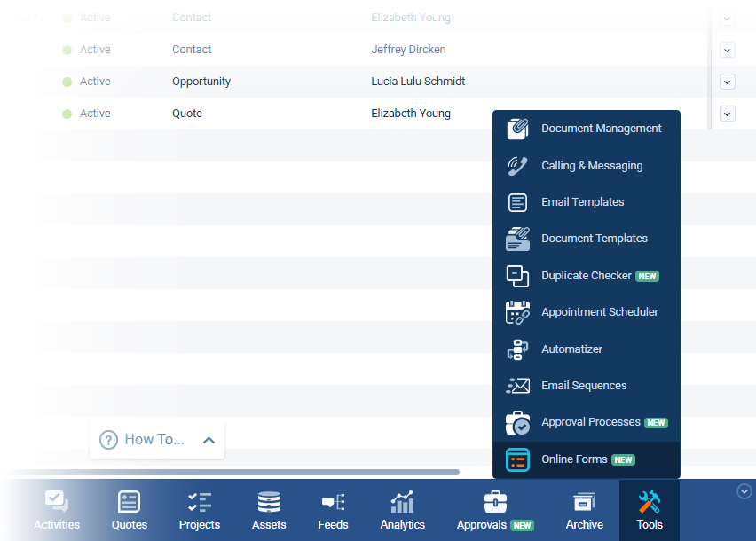The image size is (756, 541).
Task: Open the Lucia Lulu Schmidt record link
Action: pyautogui.click(x=418, y=82)
